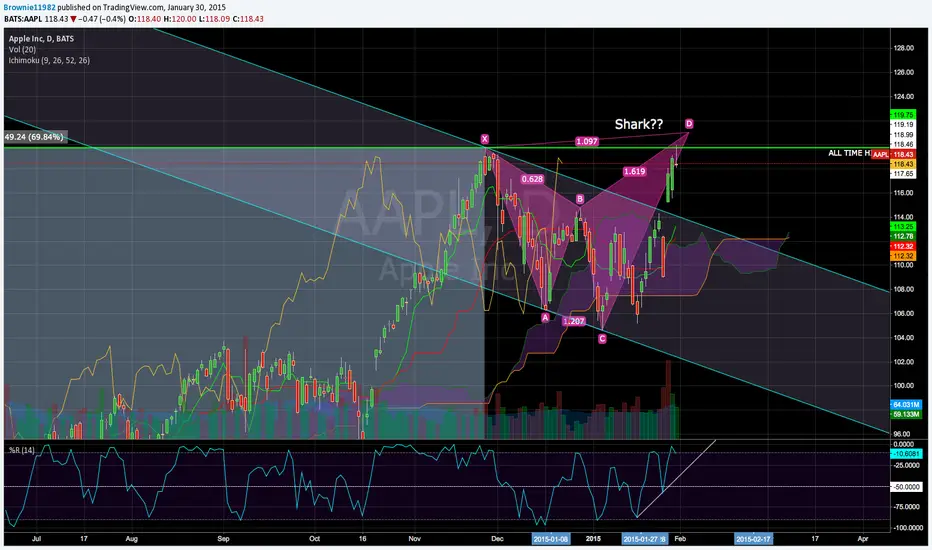Select the B point marker of the pattern

click(580, 199)
